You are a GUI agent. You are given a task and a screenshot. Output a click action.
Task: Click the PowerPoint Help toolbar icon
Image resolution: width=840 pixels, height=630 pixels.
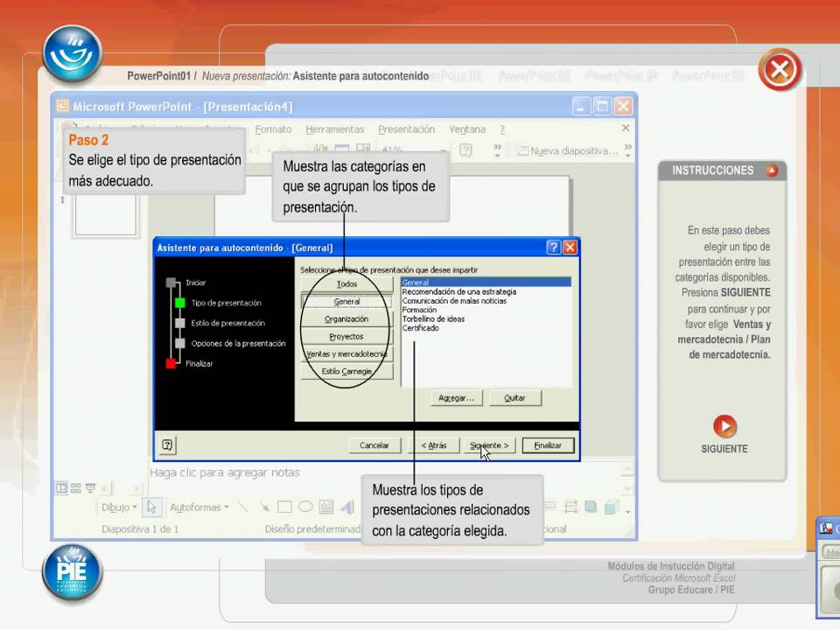coord(466,150)
